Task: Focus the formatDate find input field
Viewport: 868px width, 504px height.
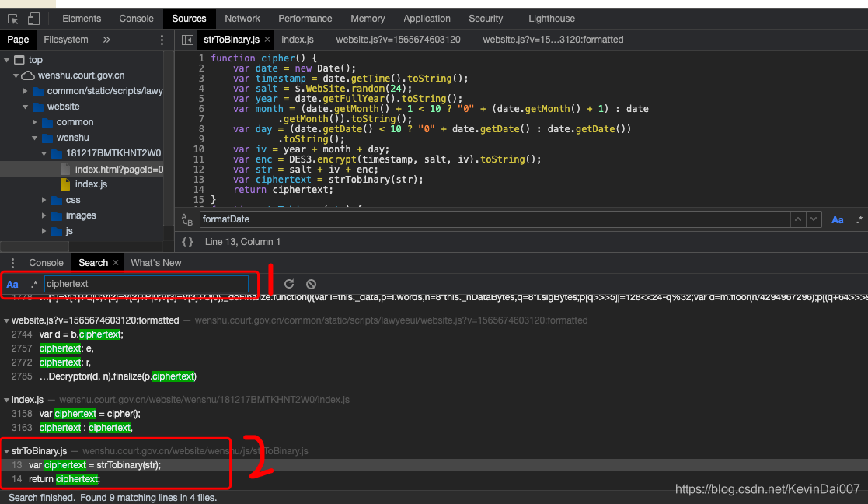Action: pyautogui.click(x=494, y=219)
